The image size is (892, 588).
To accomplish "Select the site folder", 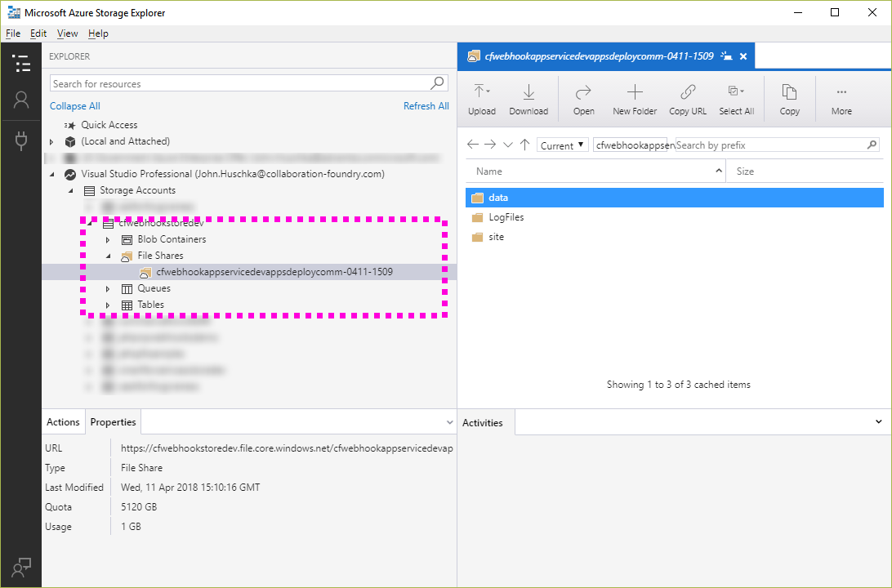I will (x=674, y=237).
